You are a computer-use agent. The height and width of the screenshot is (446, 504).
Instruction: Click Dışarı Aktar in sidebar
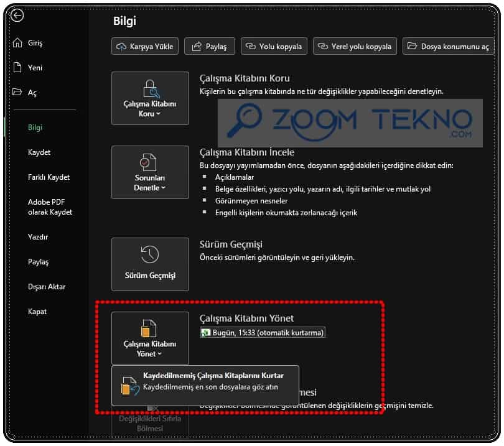tap(47, 287)
